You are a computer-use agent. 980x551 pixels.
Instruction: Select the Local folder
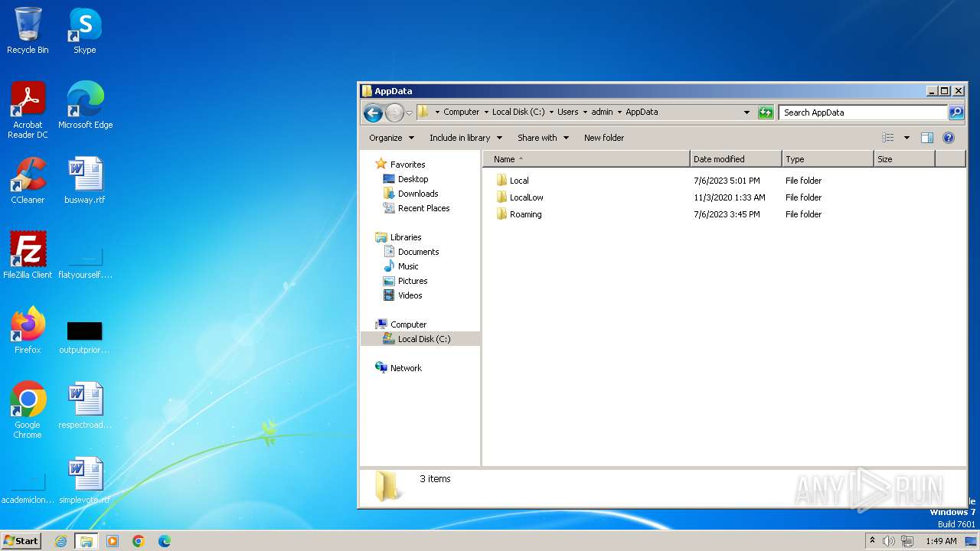click(x=518, y=181)
